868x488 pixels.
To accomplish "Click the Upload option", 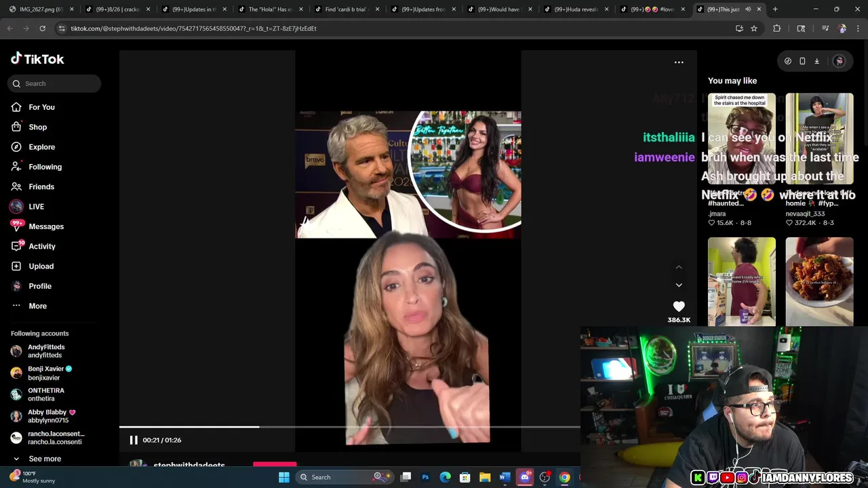I will (x=33, y=266).
